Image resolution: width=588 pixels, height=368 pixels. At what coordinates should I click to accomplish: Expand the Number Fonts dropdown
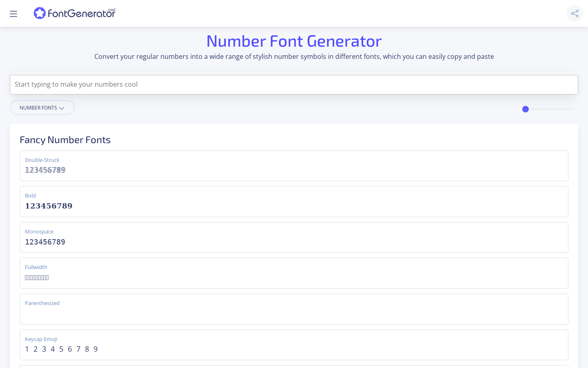(42, 108)
